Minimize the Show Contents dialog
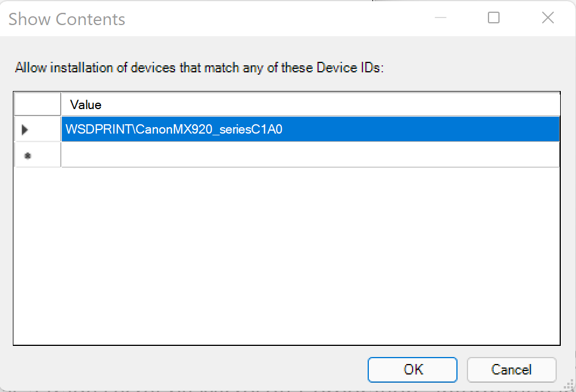Viewport: 576px width, 392px height. point(441,18)
